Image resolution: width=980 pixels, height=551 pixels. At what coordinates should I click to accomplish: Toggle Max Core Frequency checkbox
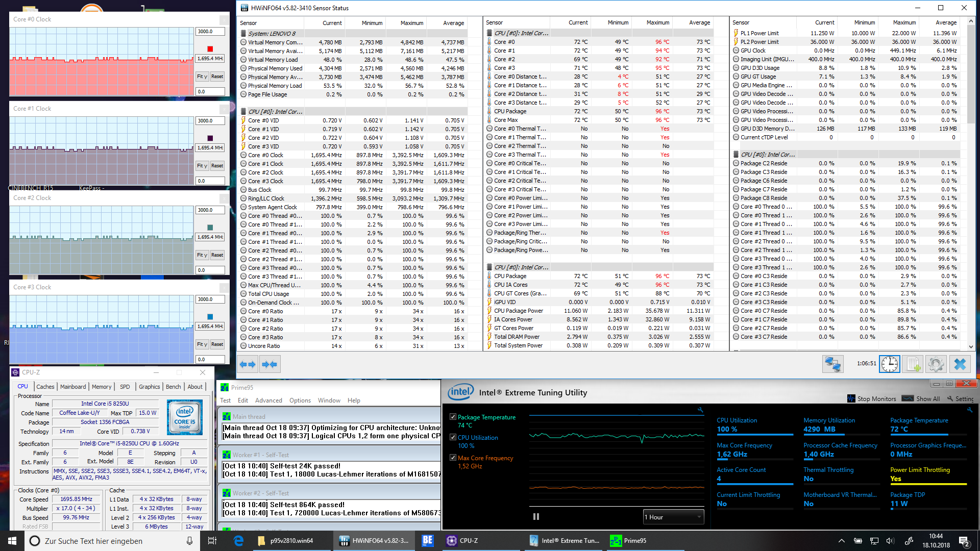pyautogui.click(x=453, y=458)
